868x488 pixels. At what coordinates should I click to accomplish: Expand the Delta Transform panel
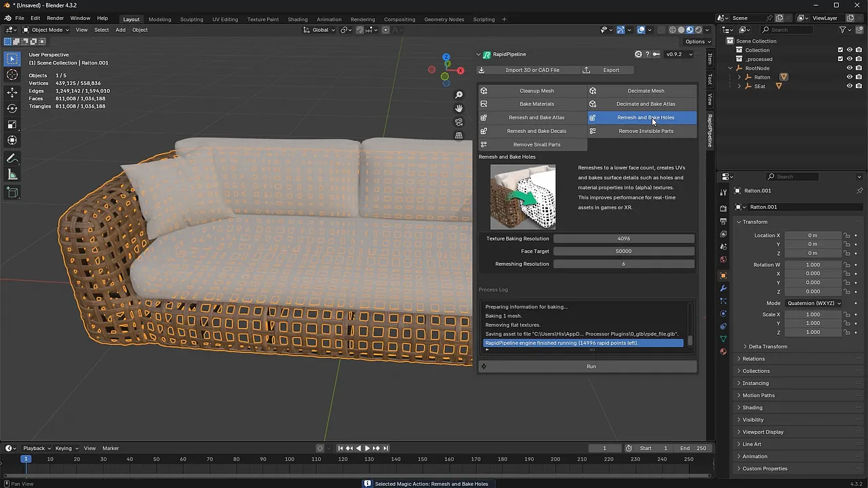pyautogui.click(x=768, y=346)
